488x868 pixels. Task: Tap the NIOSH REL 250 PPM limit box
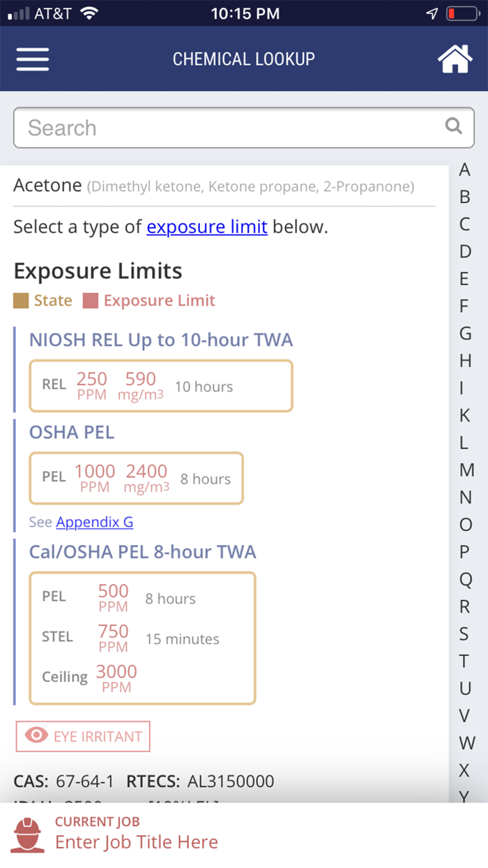[x=160, y=386]
